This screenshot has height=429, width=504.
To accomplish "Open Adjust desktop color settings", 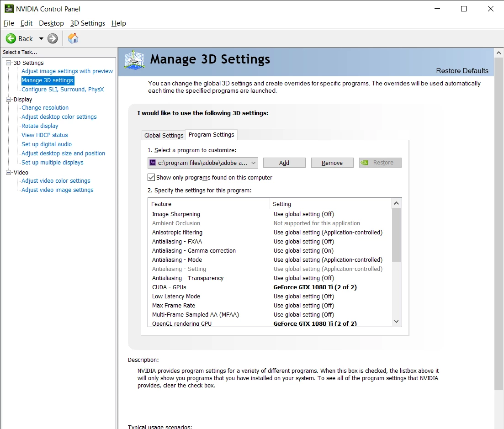I will click(59, 117).
